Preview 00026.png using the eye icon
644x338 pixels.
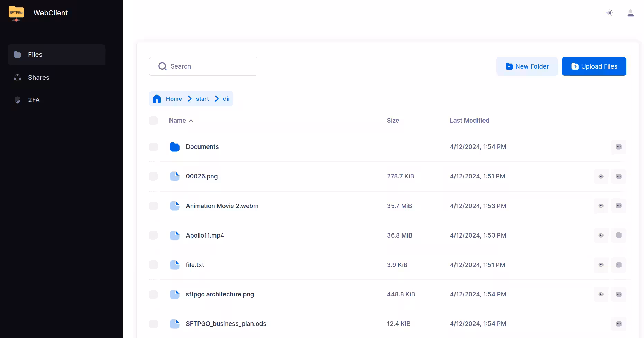tap(601, 177)
